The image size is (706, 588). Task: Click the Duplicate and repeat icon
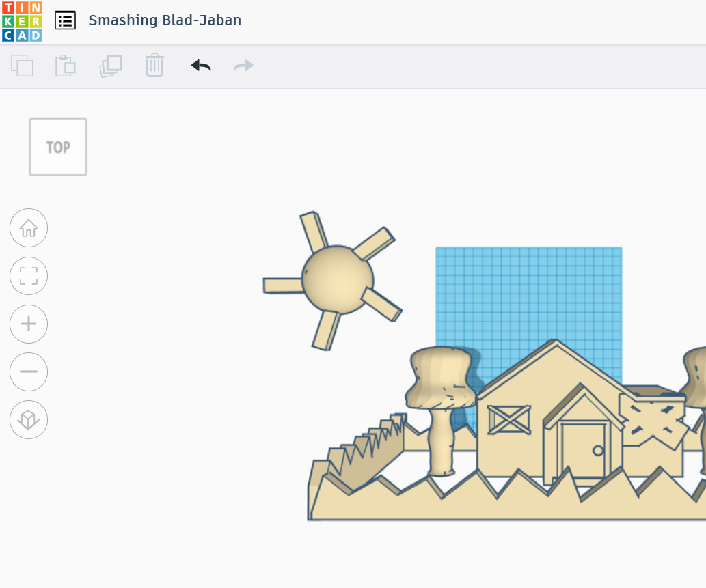click(x=111, y=66)
